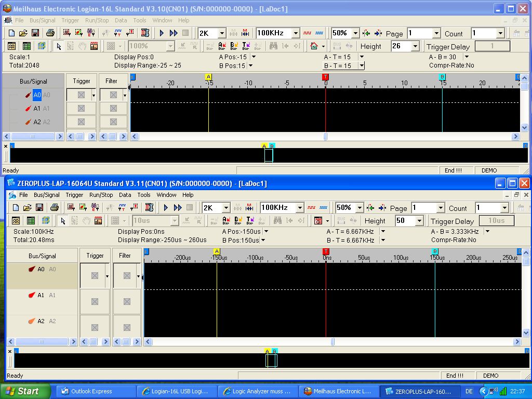
Task: Toggle trigger condition for A2 in ZEROPLUS
Action: click(95, 327)
